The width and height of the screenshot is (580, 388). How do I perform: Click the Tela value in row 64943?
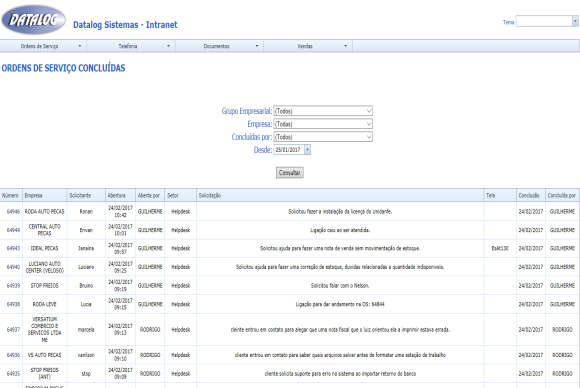(500, 248)
